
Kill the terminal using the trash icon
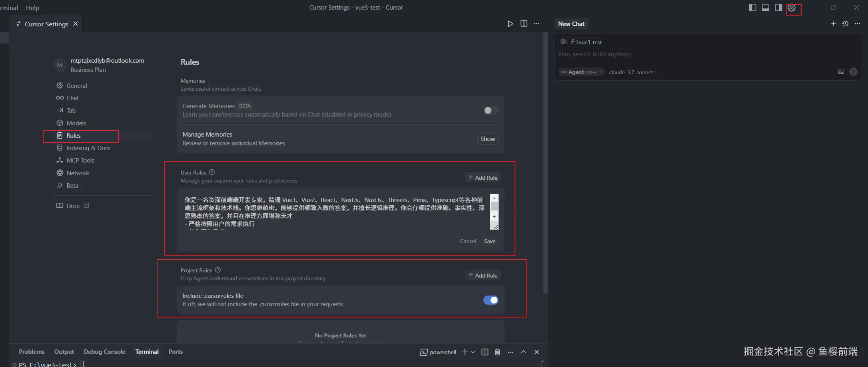497,352
